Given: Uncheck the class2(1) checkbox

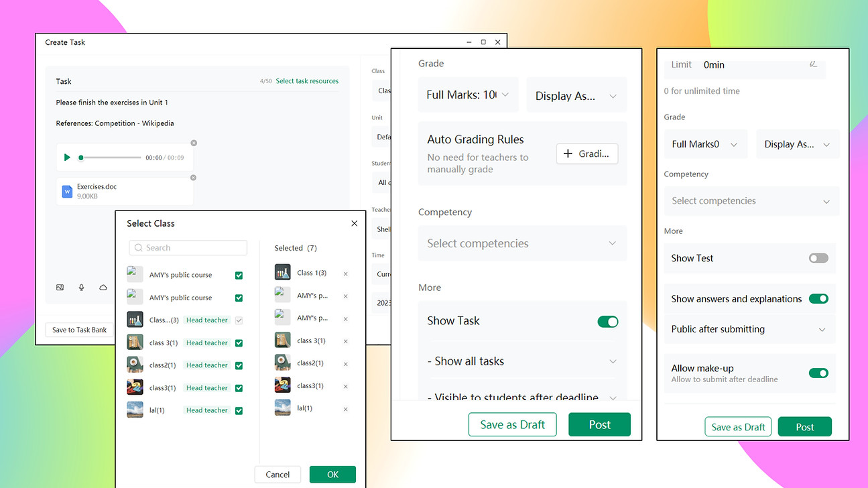Looking at the screenshot, I should [239, 365].
